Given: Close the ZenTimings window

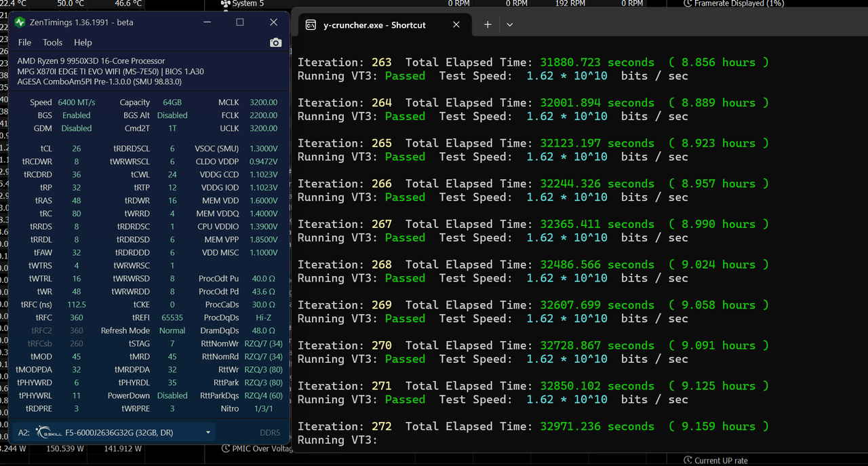Looking at the screenshot, I should pos(273,22).
